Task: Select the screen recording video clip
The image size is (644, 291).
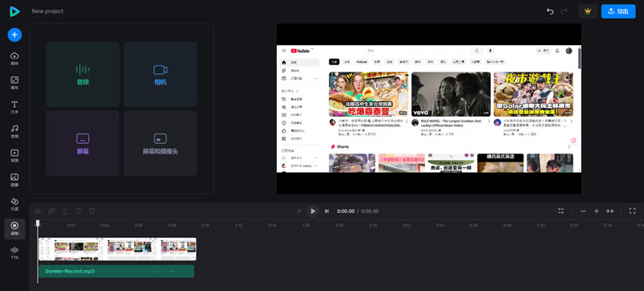Action: click(x=118, y=248)
